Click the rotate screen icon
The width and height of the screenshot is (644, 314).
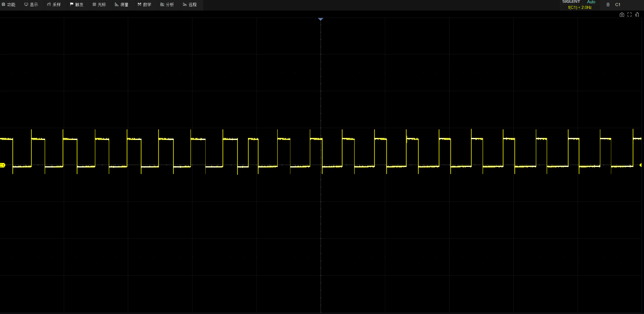coord(637,15)
